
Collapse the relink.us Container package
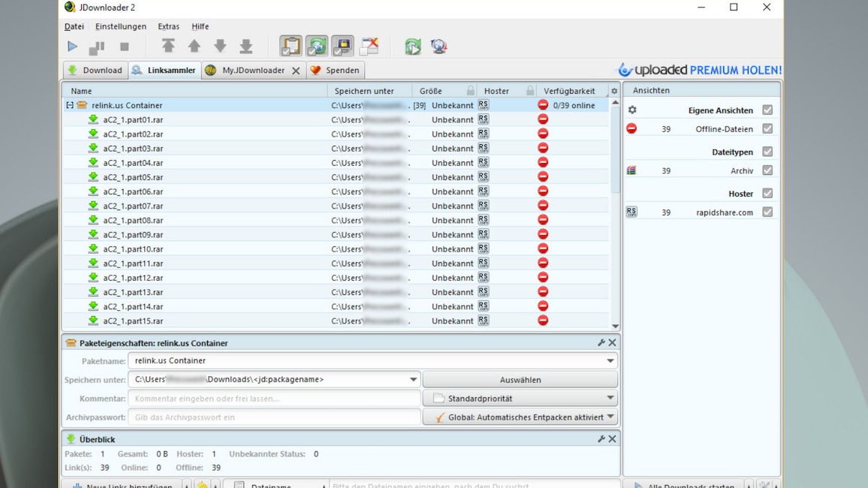[70, 106]
